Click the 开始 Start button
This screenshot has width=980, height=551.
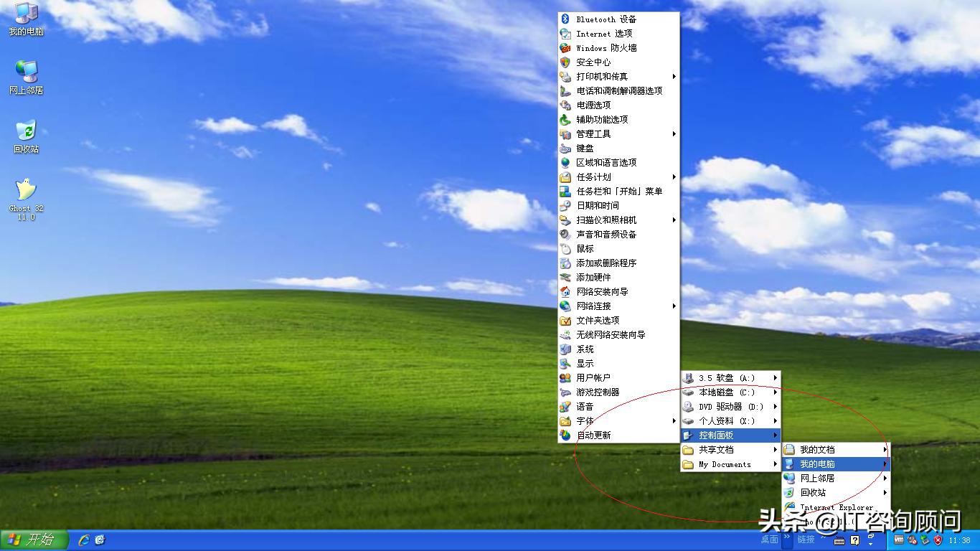coord(33,540)
